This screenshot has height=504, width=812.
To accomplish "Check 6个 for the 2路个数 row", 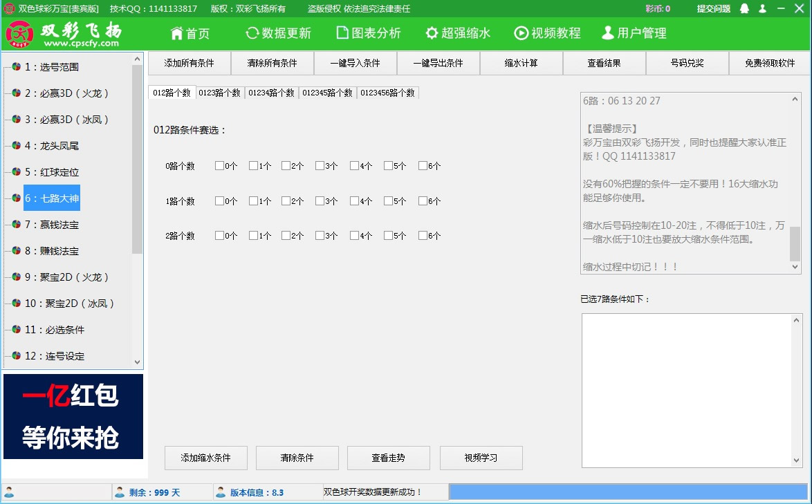I will pos(421,235).
